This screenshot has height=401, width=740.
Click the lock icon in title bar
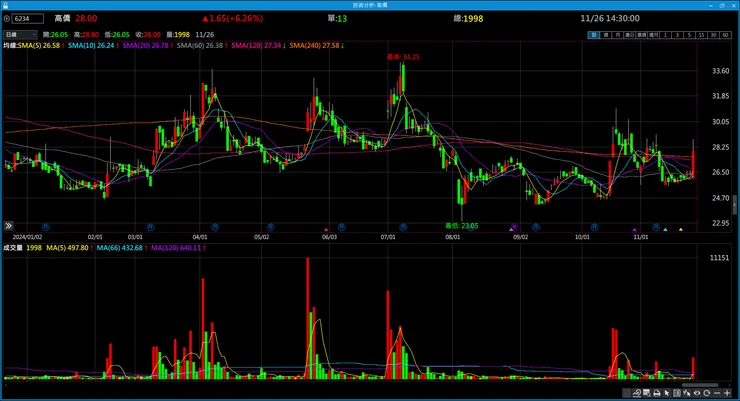pos(6,5)
